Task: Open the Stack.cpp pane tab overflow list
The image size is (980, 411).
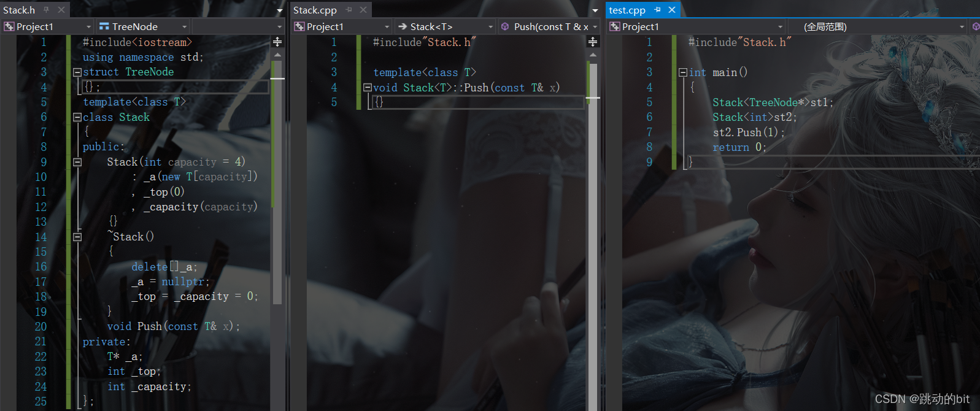Action: (595, 10)
